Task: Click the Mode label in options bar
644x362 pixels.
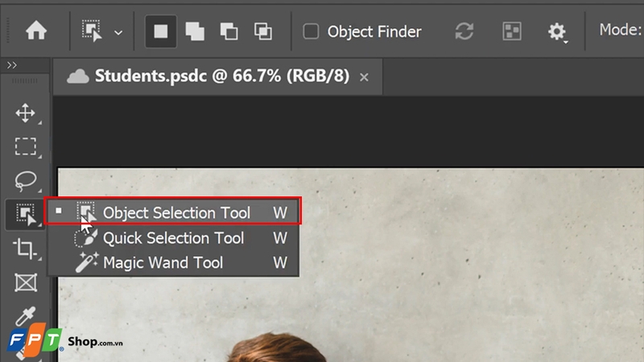Action: pos(620,30)
